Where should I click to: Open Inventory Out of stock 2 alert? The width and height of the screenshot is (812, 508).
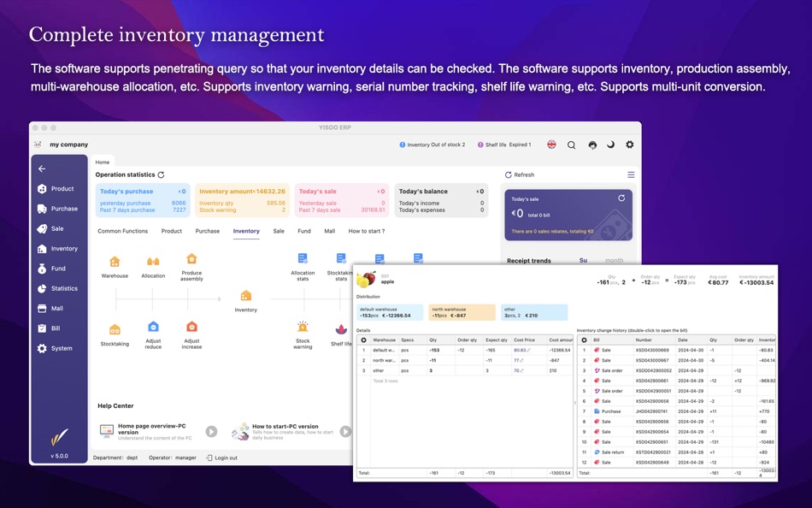point(432,145)
